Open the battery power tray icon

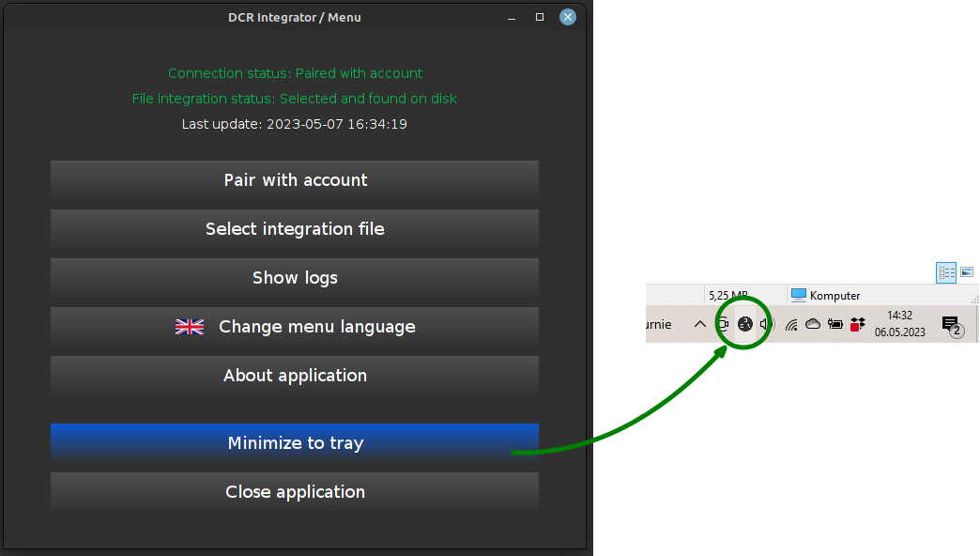tap(835, 324)
